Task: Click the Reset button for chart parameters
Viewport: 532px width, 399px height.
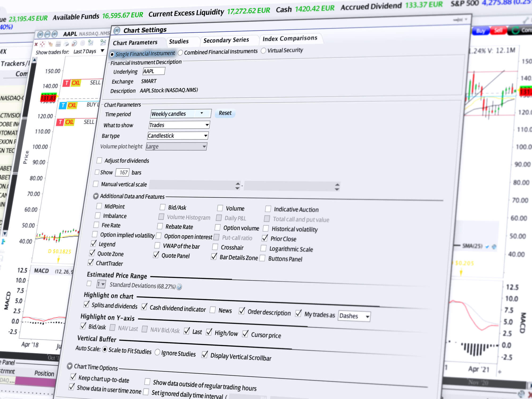Action: pyautogui.click(x=226, y=113)
